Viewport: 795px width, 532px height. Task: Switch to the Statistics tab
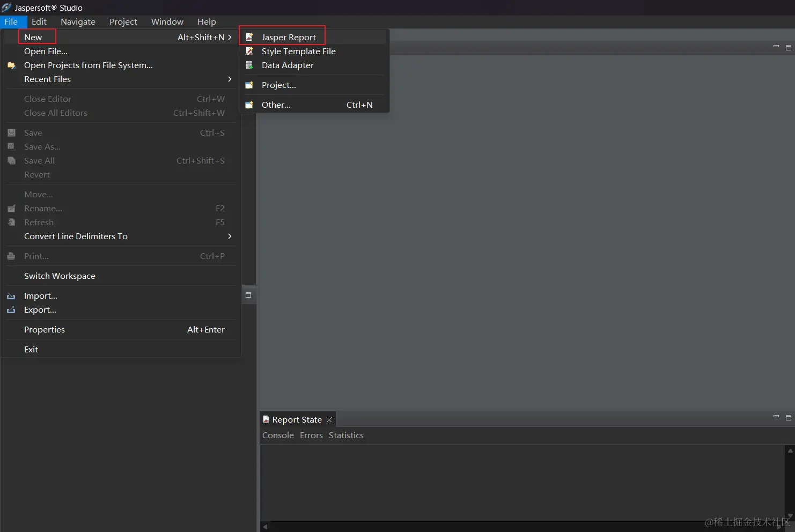[x=346, y=435]
